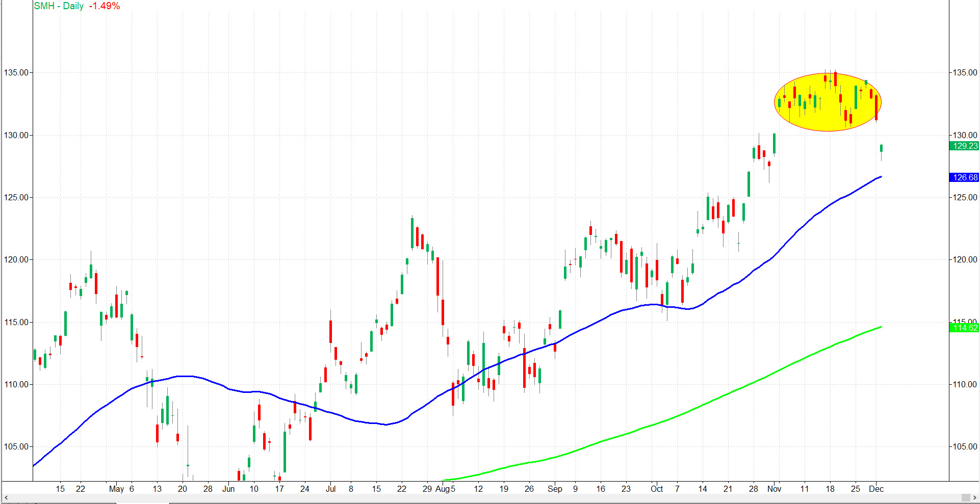This screenshot has width=980, height=504.
Task: Click the 'Nov' label on the date axis
Action: [774, 489]
